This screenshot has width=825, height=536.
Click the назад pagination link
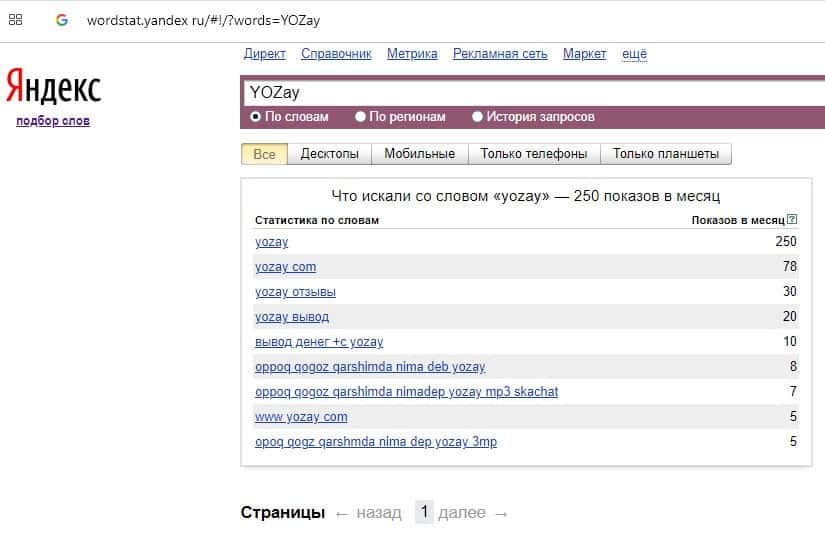point(379,512)
